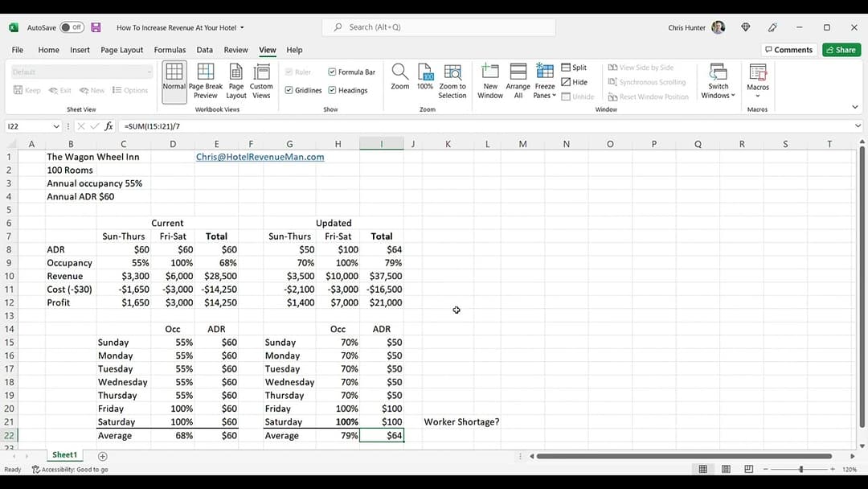Click the Save icon in title bar

96,27
